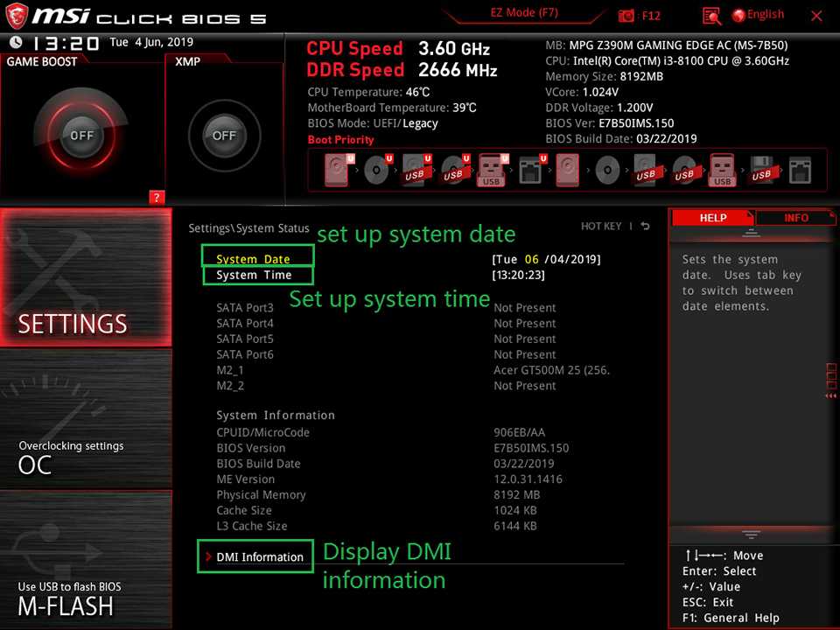This screenshot has height=630, width=840.
Task: Expand the side panel with triple-arrow icon
Action: click(x=830, y=396)
